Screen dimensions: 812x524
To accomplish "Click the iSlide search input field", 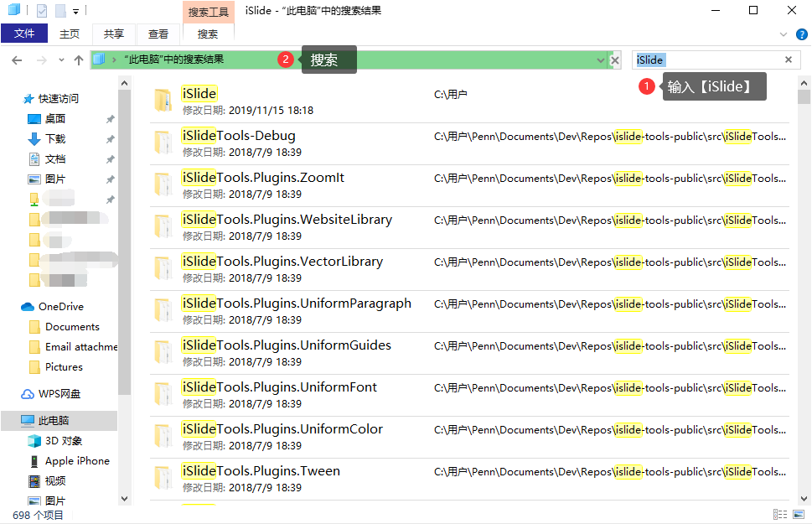I will [x=707, y=60].
